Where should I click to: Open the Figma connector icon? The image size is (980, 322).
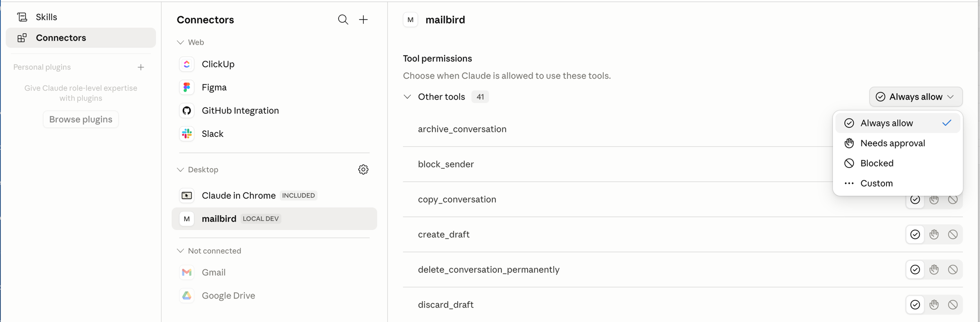pos(187,87)
